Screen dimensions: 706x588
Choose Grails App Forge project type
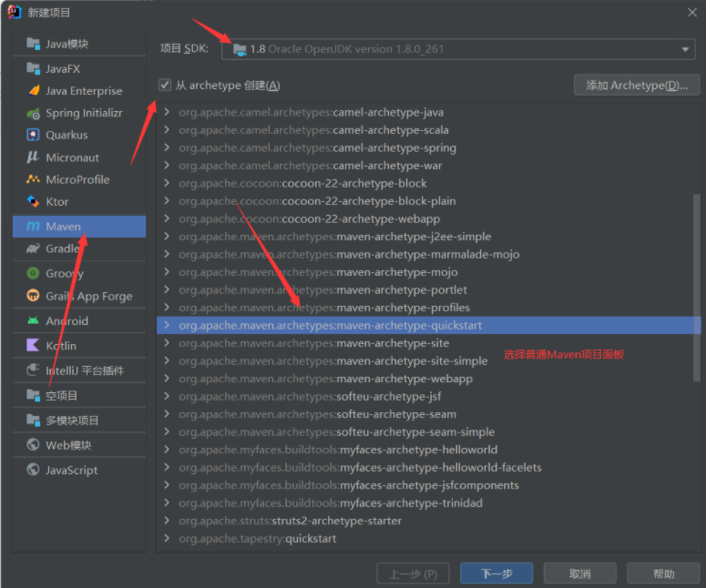pyautogui.click(x=79, y=296)
